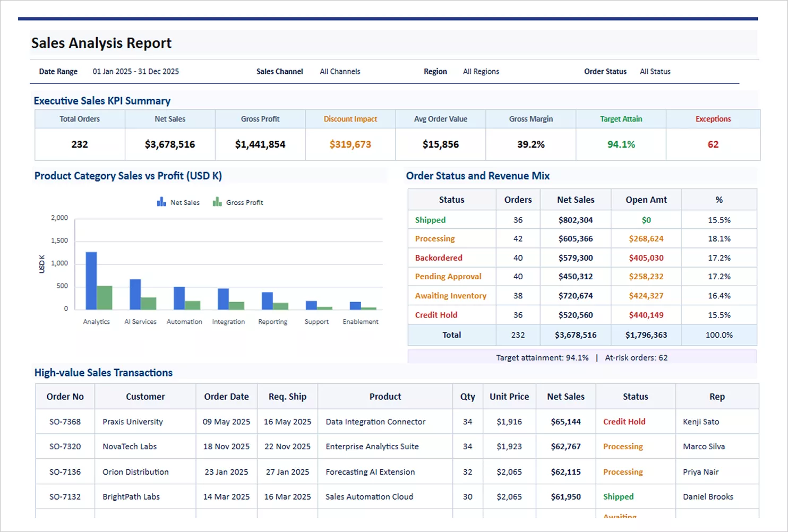Click rep name Kenji Sato
Screen dimensions: 788x532
click(701, 422)
